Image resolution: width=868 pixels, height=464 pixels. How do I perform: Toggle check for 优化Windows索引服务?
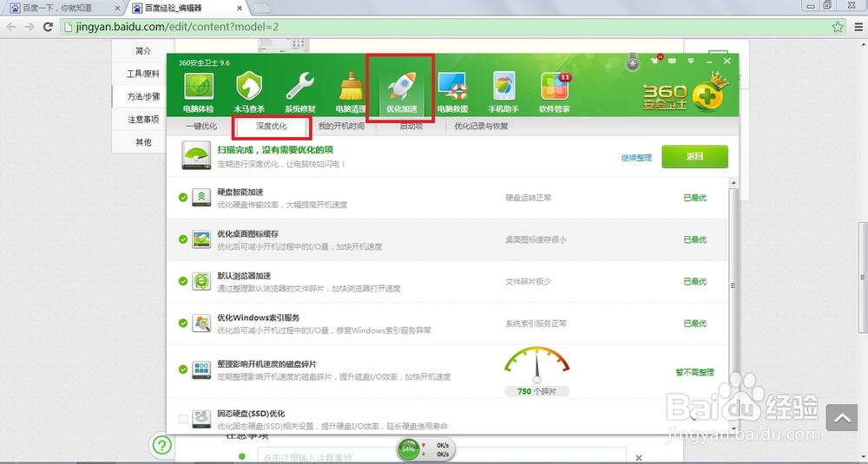(x=182, y=323)
